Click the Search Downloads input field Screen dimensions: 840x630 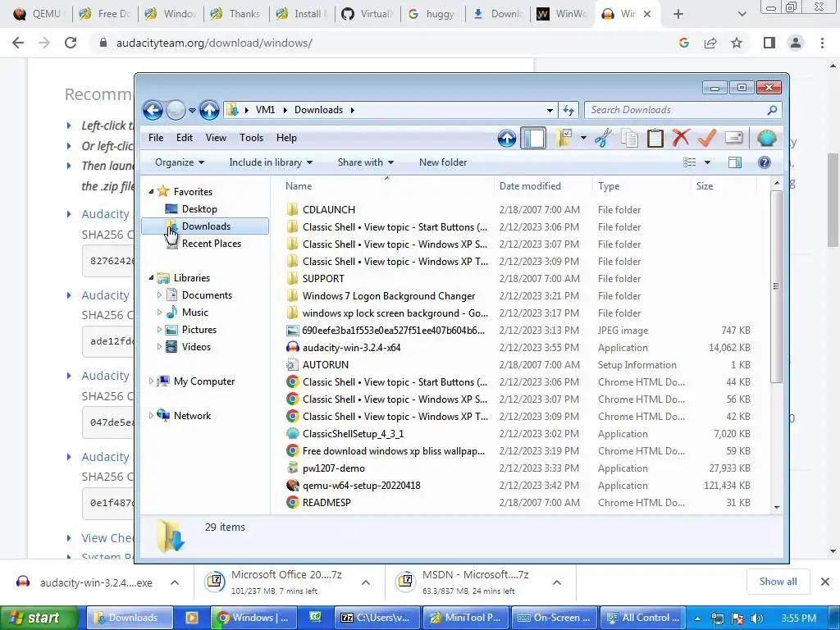[677, 110]
